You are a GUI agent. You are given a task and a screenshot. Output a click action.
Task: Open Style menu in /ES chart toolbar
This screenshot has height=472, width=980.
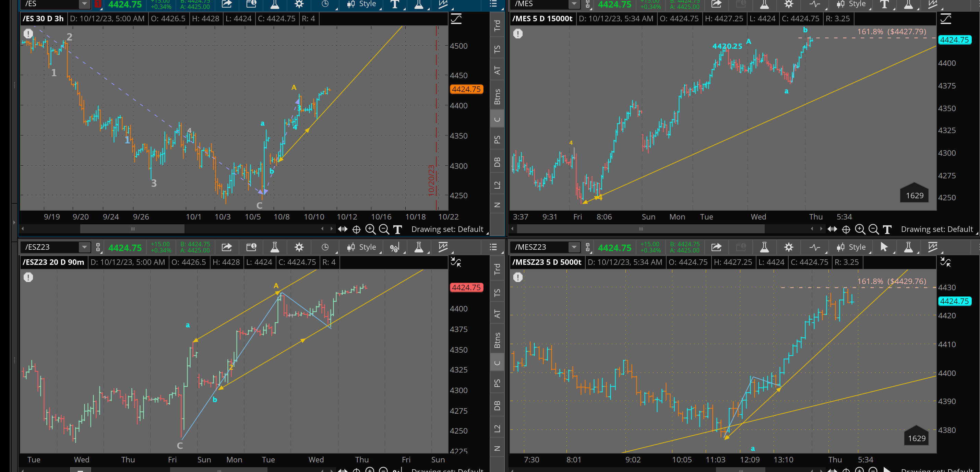(361, 4)
